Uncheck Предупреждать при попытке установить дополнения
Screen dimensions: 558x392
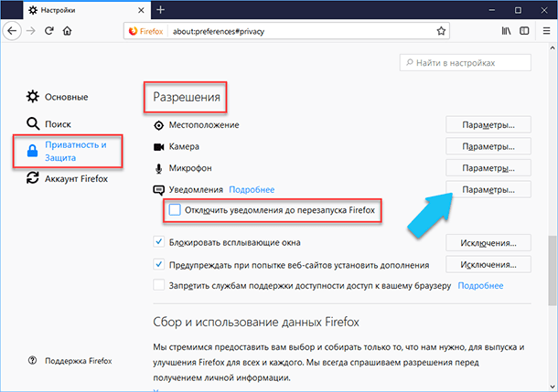[159, 264]
